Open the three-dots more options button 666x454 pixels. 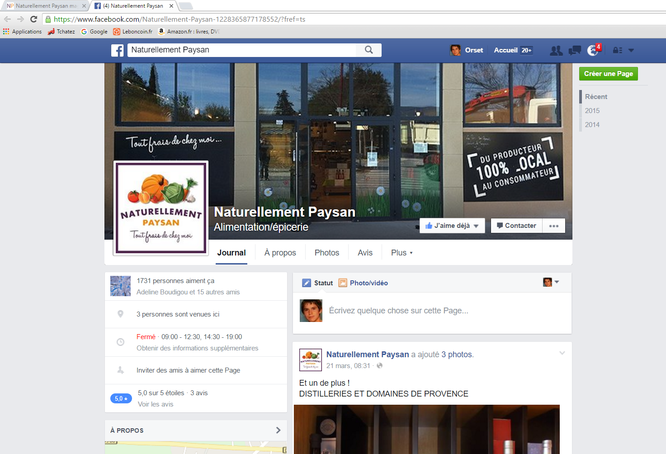553,226
